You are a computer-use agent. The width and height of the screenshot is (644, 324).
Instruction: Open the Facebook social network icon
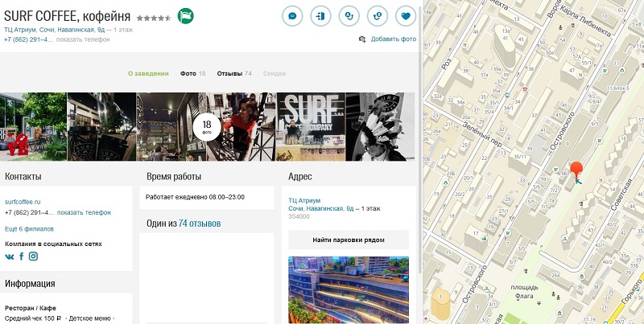tap(22, 256)
